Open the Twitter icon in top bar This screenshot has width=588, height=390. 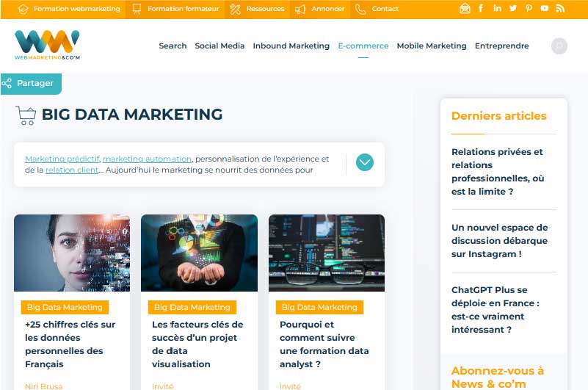click(x=512, y=8)
